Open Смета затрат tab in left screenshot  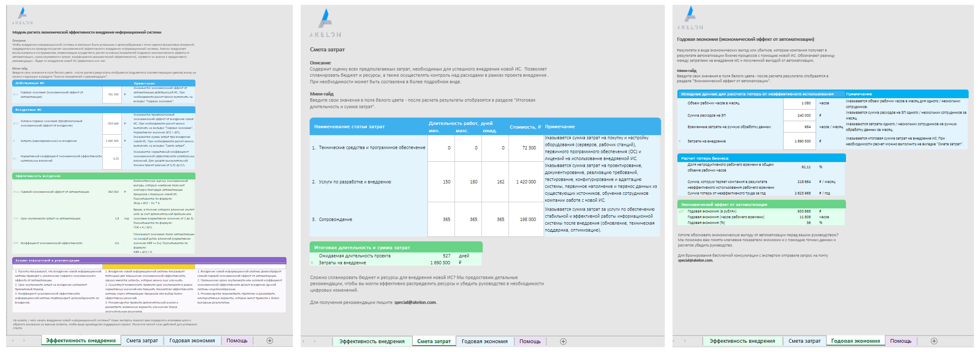142,341
